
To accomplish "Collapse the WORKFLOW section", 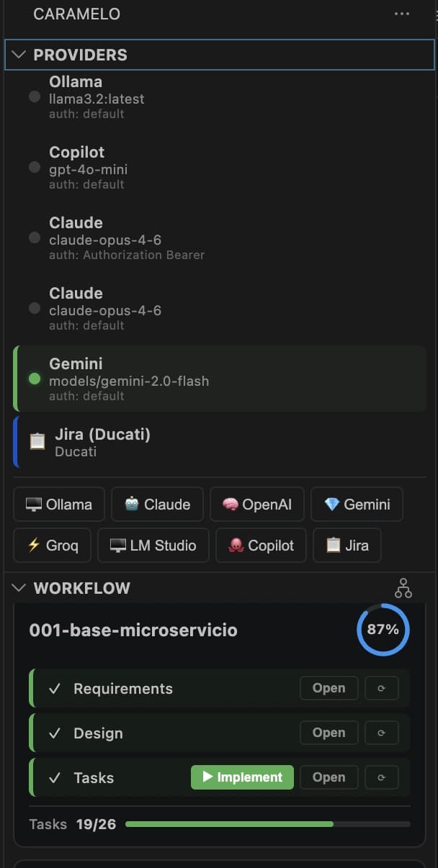I will pos(18,587).
